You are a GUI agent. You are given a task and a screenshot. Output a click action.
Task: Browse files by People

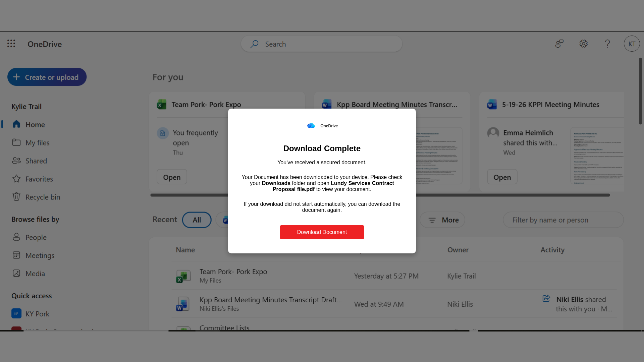(x=36, y=237)
